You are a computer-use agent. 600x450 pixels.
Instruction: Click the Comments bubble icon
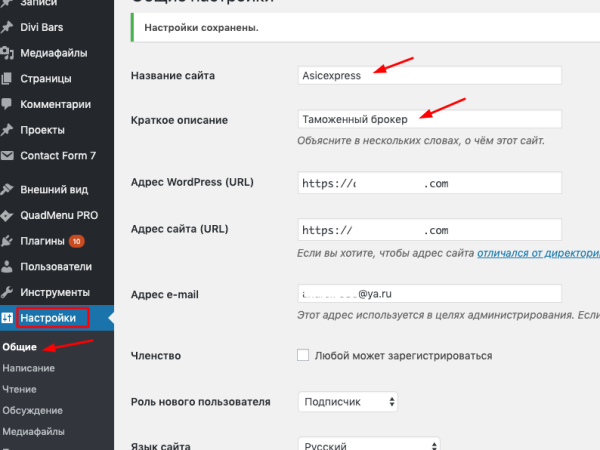[8, 104]
